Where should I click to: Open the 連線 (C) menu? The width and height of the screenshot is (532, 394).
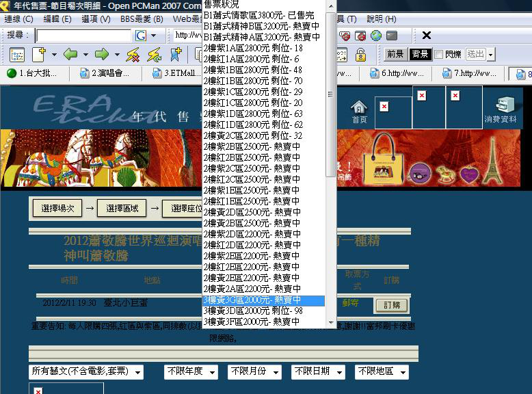[18, 19]
